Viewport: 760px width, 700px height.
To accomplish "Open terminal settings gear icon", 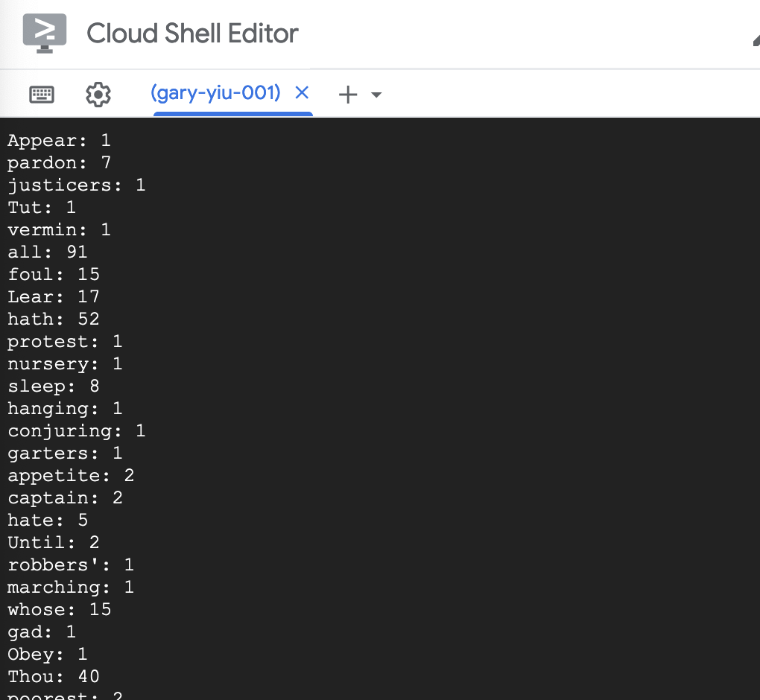I will pyautogui.click(x=98, y=95).
